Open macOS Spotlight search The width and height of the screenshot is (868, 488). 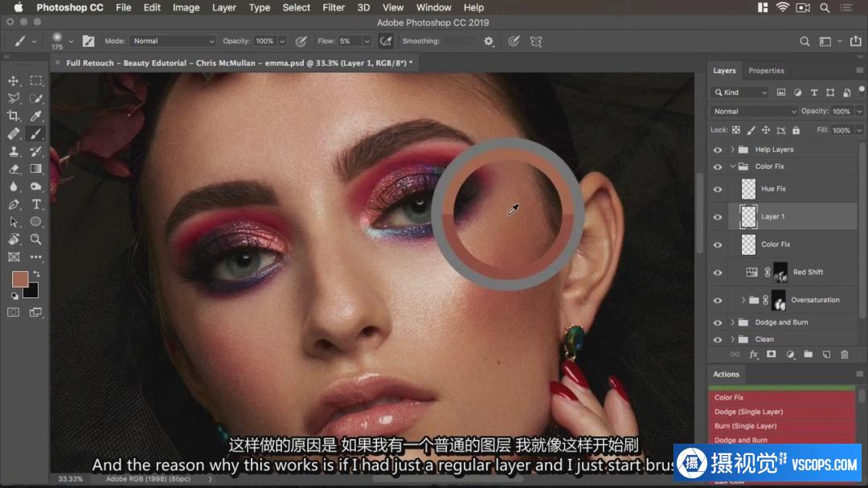coord(825,8)
